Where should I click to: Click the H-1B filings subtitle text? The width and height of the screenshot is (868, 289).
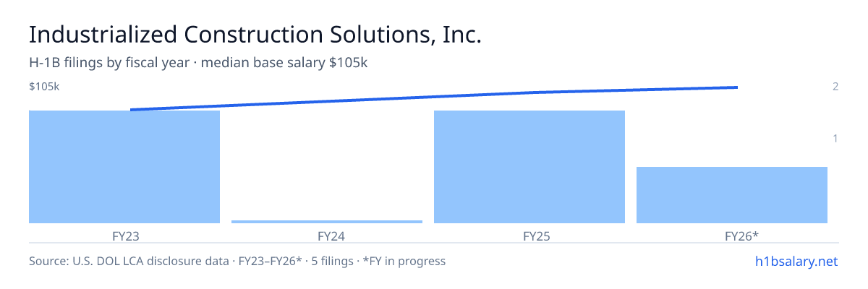[198, 63]
